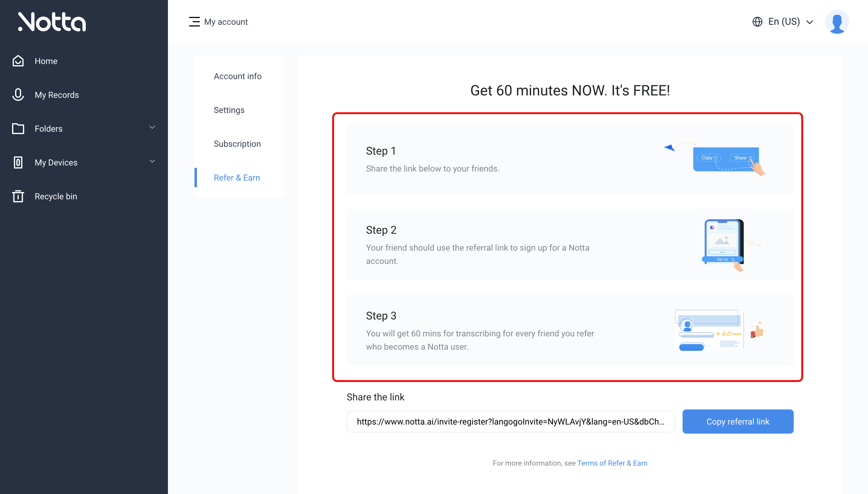Click 'Share the link below to your friends.'
This screenshot has height=494, width=868.
tap(432, 168)
